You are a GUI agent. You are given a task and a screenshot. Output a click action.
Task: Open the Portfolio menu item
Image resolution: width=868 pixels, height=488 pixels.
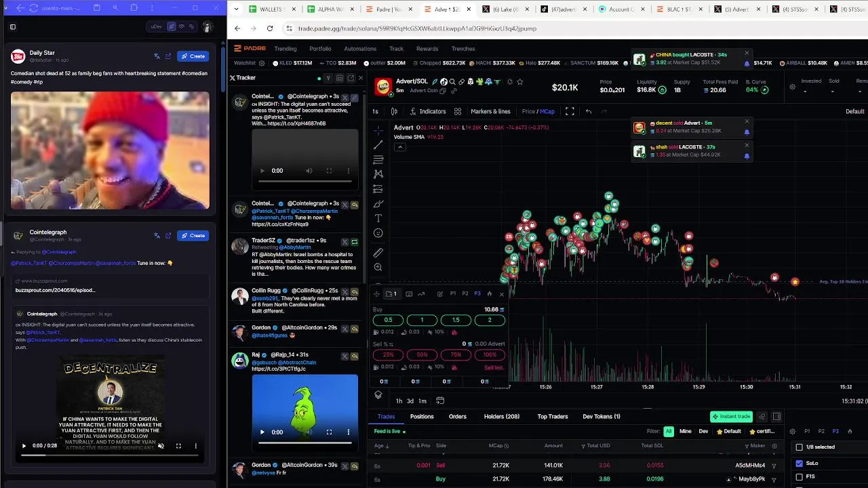[320, 49]
